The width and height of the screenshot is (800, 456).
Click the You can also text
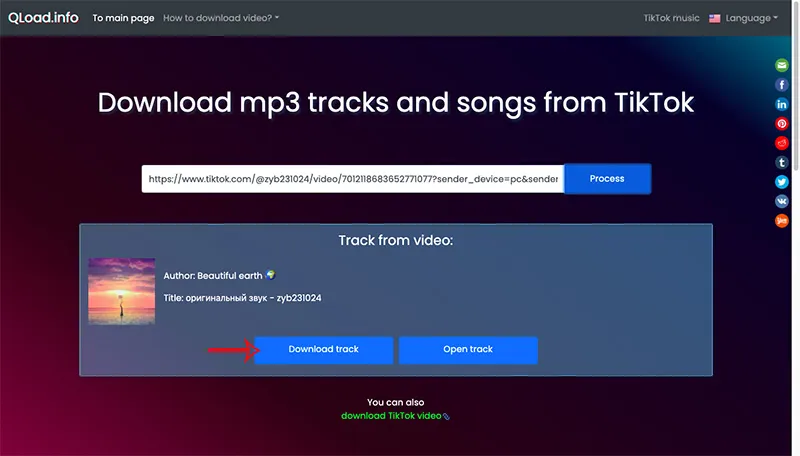point(395,402)
